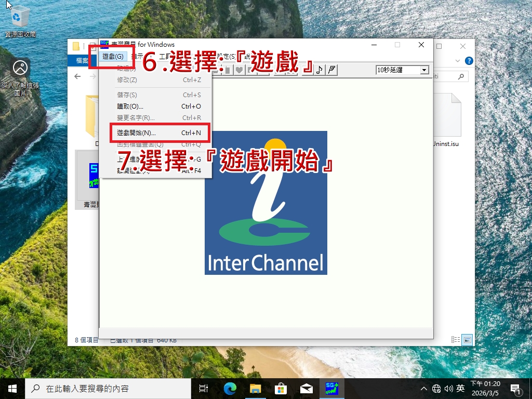
Task: Expand the 10秒延遲 delay dropdown
Action: (424, 70)
